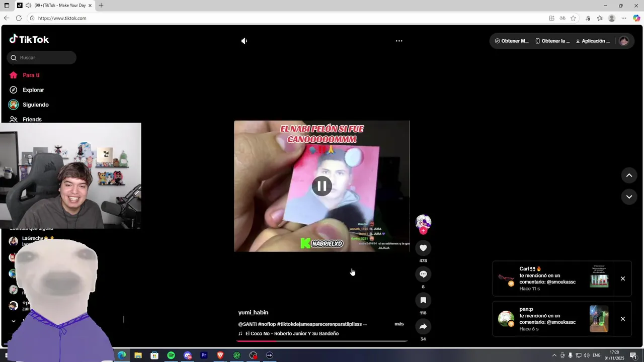This screenshot has height=362, width=644.
Task: Click the TikTok logo
Action: (29, 39)
